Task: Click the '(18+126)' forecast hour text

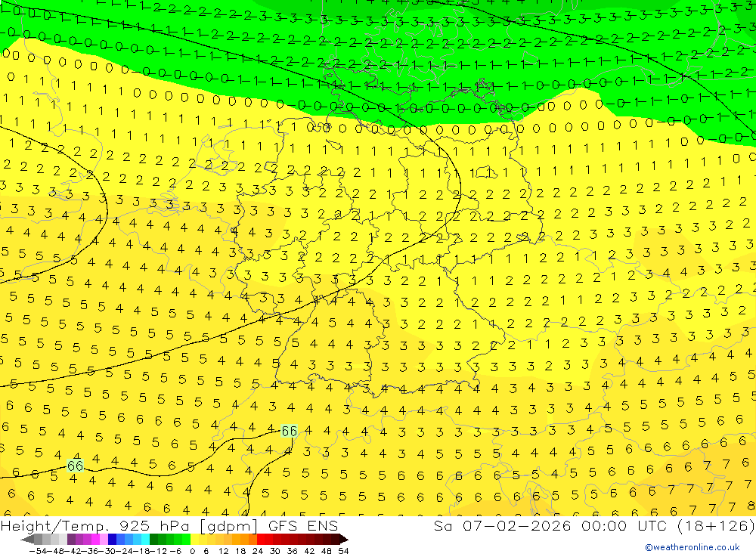Action: click(715, 525)
